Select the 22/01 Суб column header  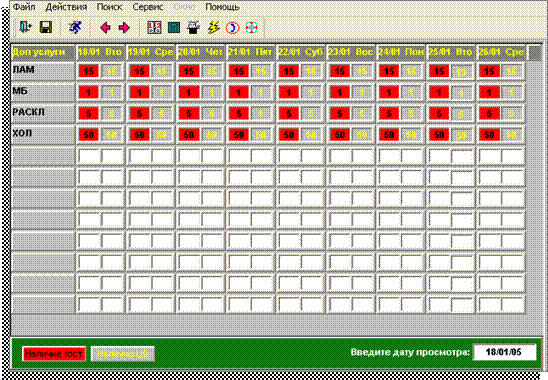(300, 52)
